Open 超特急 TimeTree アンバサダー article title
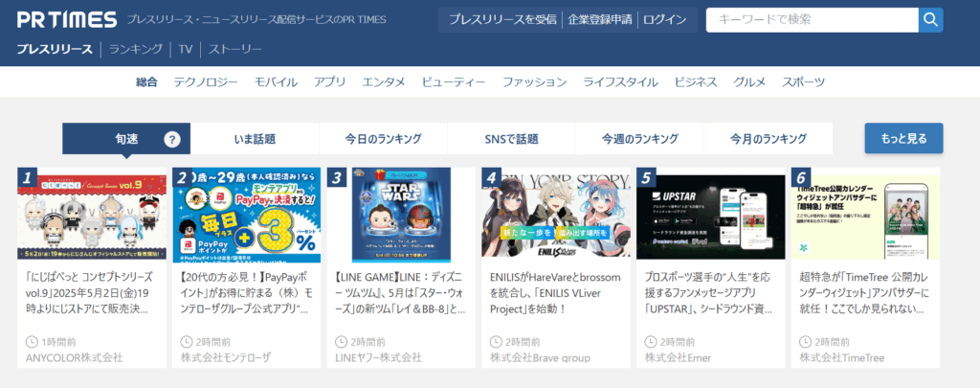This screenshot has height=388, width=980. [865, 292]
